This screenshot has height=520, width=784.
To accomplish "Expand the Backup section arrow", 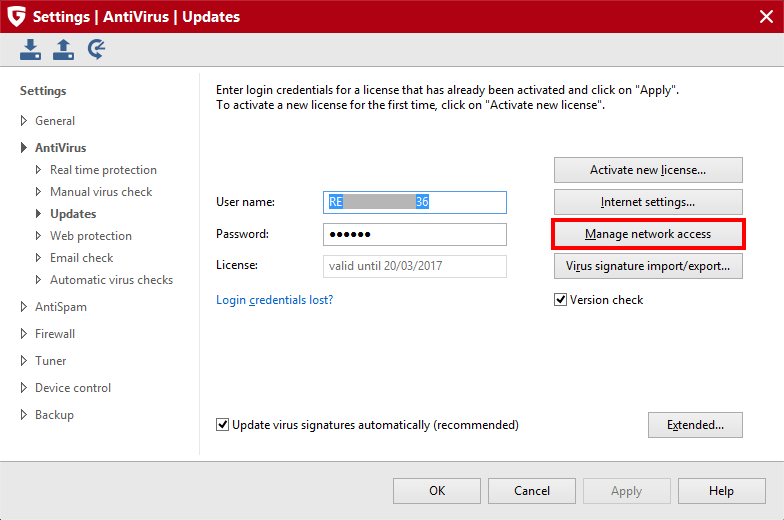I will click(24, 414).
